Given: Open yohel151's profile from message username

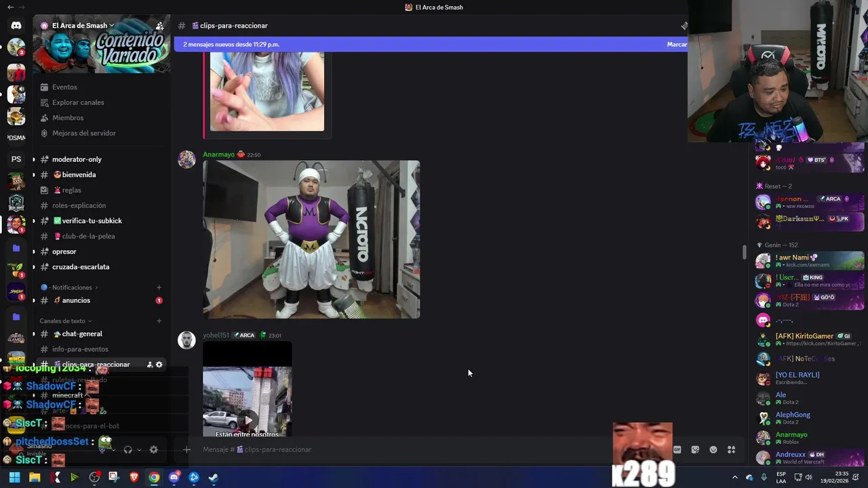Looking at the screenshot, I should 216,335.
